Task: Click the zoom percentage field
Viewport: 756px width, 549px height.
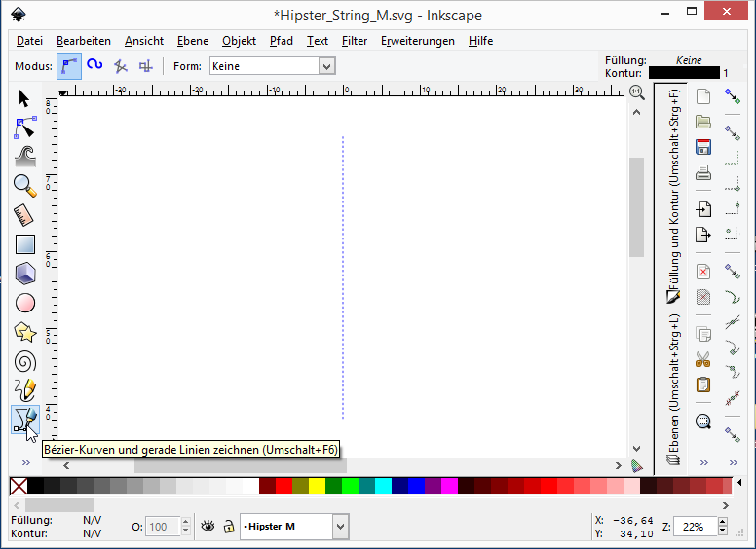Action: (693, 527)
